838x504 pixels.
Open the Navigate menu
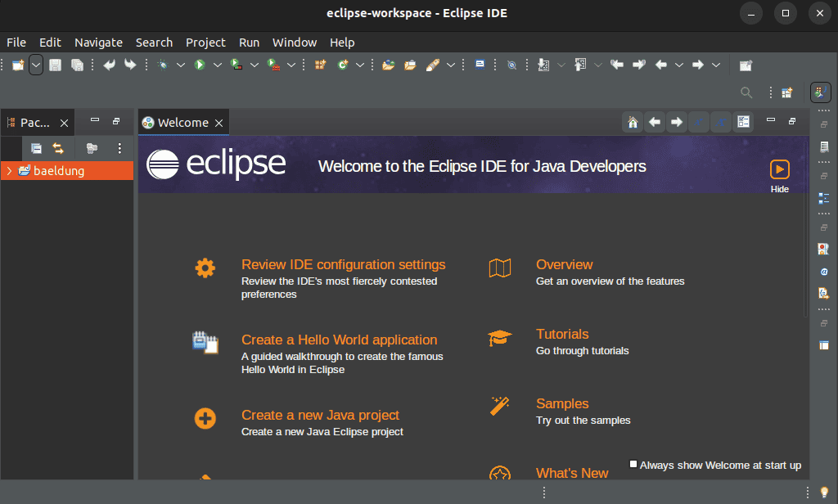[x=98, y=43]
